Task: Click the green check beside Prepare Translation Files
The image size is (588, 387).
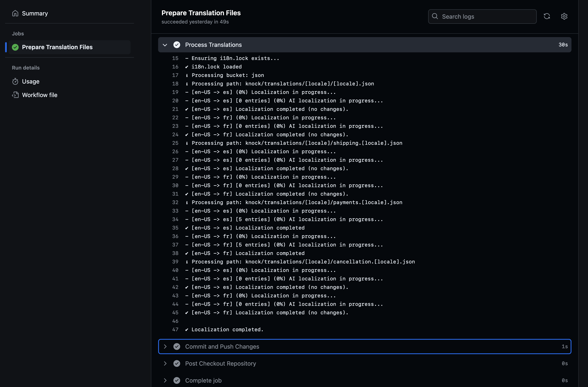Action: click(15, 47)
